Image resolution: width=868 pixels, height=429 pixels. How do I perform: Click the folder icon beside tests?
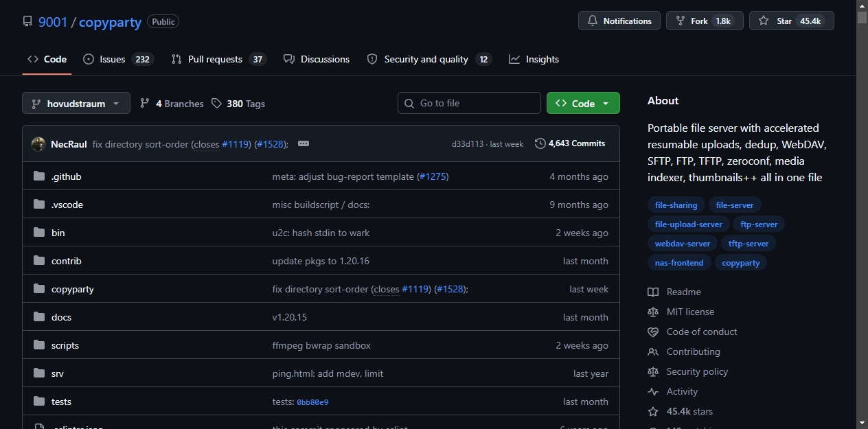[x=39, y=402]
